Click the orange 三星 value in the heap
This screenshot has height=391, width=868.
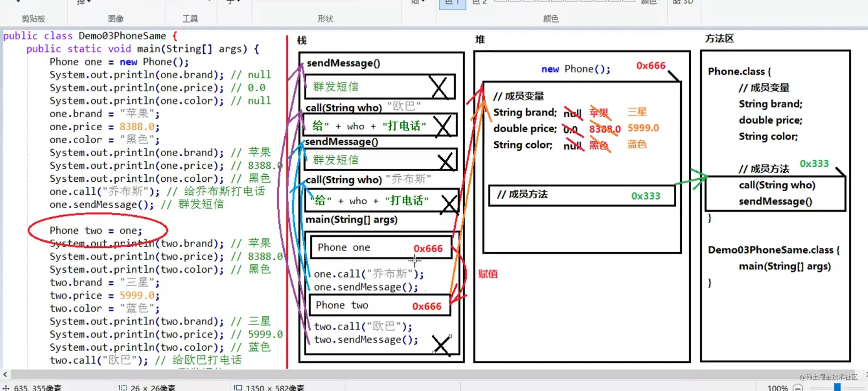point(637,112)
